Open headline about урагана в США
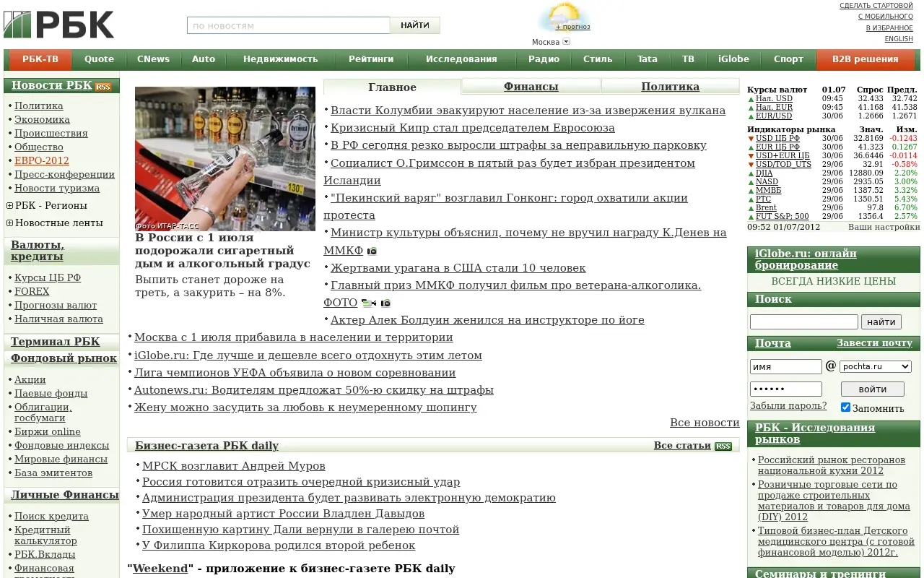 pos(458,268)
